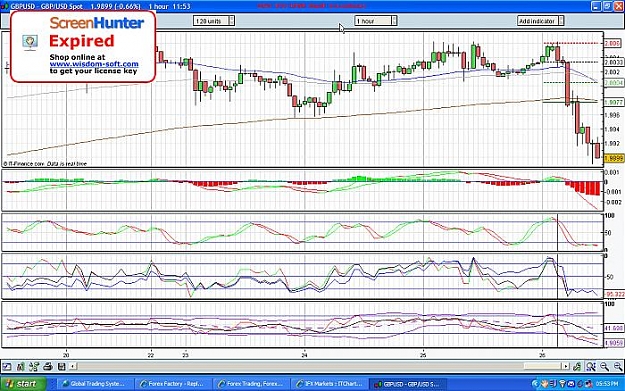Viewport: 625px width, 391px height.
Task: Open the Windows Start menu
Action: click(22, 384)
